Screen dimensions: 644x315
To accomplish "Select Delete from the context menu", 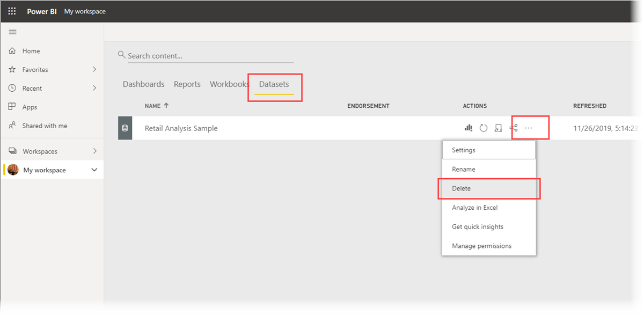I will pyautogui.click(x=462, y=188).
